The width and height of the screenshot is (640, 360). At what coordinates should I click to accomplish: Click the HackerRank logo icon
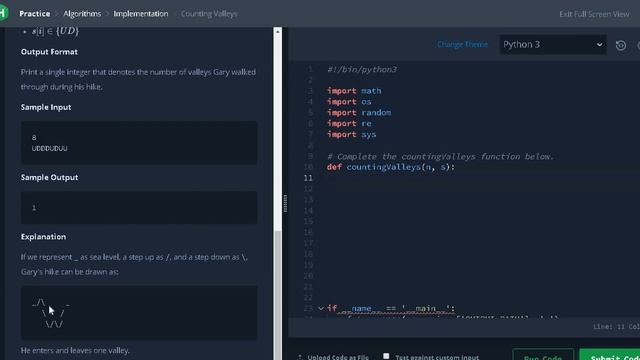[x=3, y=13]
